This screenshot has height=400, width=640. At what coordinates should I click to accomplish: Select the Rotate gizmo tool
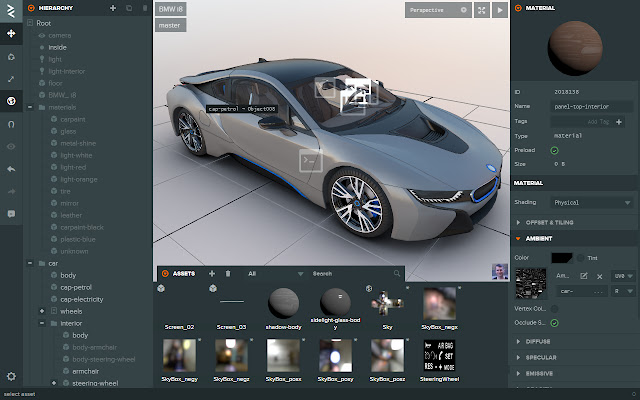(x=11, y=57)
